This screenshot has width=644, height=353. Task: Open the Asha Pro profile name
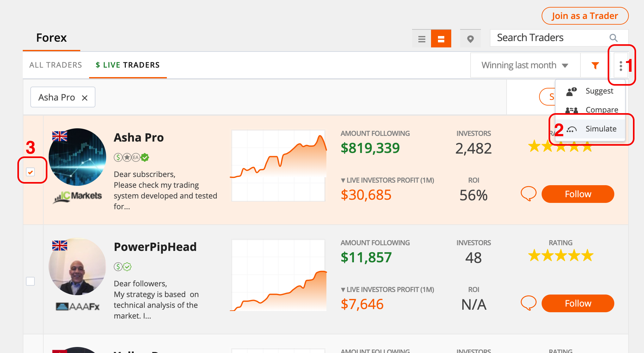tap(139, 138)
